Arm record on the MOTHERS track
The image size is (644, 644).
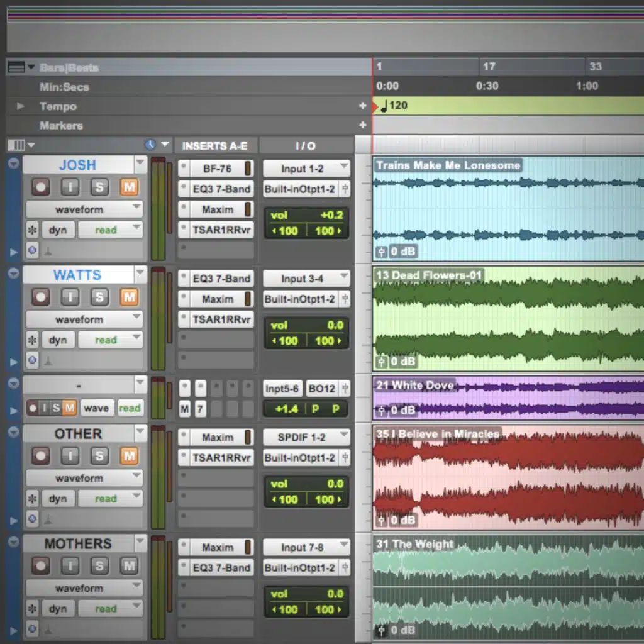tap(41, 565)
